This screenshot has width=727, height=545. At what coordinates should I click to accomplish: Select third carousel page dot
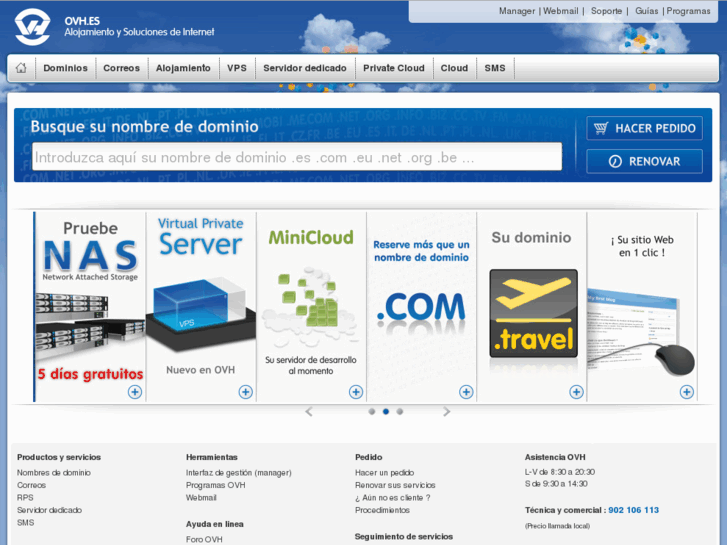coord(400,411)
